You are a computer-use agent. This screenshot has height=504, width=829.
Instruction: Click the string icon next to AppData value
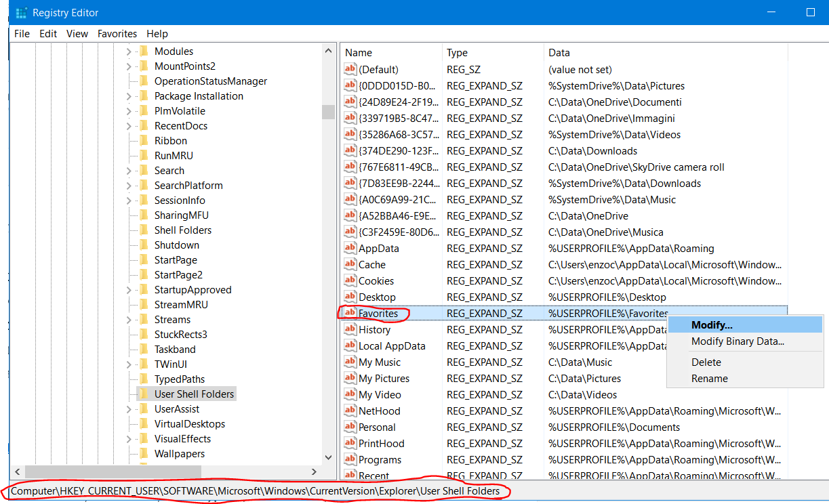(x=350, y=249)
